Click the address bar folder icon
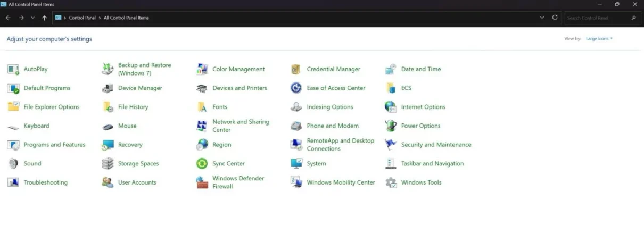 [x=59, y=18]
